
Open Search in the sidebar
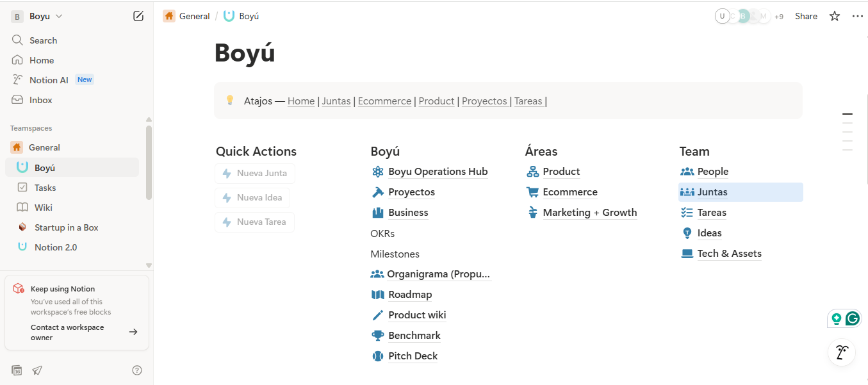click(43, 40)
